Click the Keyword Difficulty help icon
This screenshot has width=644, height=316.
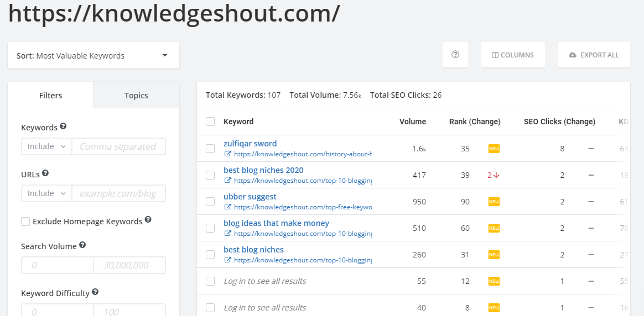point(95,292)
